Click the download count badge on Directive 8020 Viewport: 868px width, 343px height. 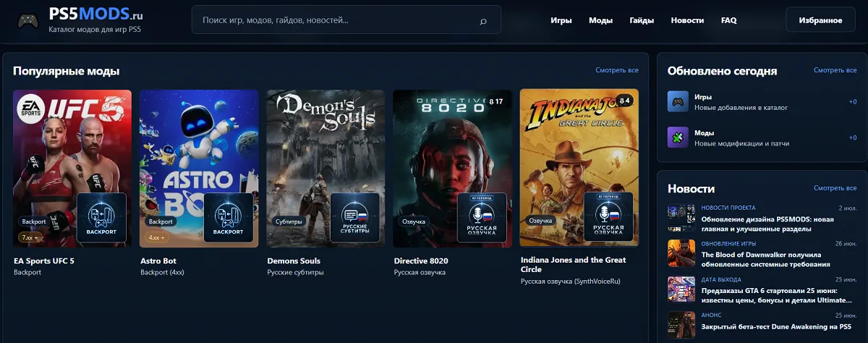(x=496, y=101)
